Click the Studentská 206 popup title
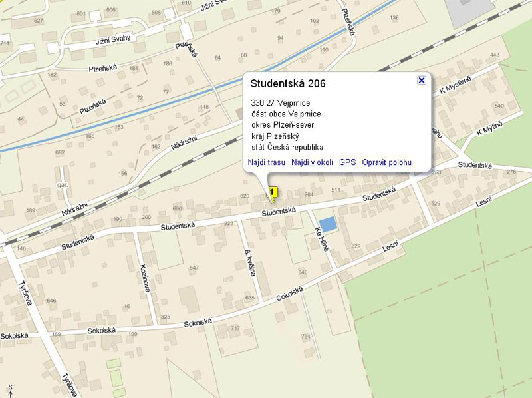The image size is (532, 398). [287, 83]
